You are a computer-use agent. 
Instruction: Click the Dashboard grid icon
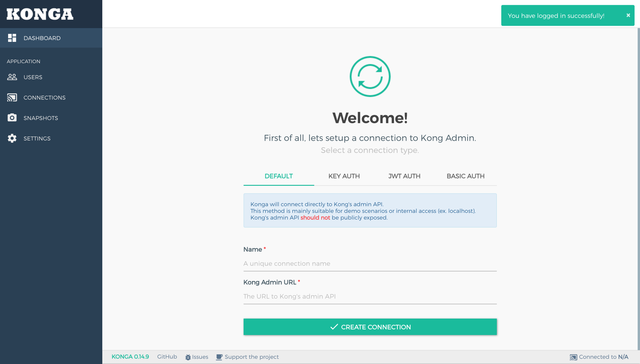click(x=12, y=38)
